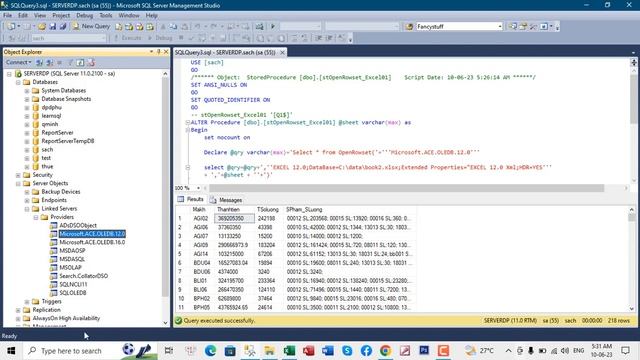Viewport: 640px width, 360px height.
Task: Open the Project menu
Action: 61,16
